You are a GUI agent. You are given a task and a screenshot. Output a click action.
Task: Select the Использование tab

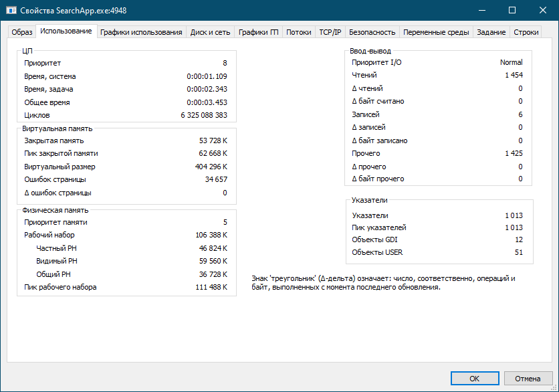coord(66,31)
